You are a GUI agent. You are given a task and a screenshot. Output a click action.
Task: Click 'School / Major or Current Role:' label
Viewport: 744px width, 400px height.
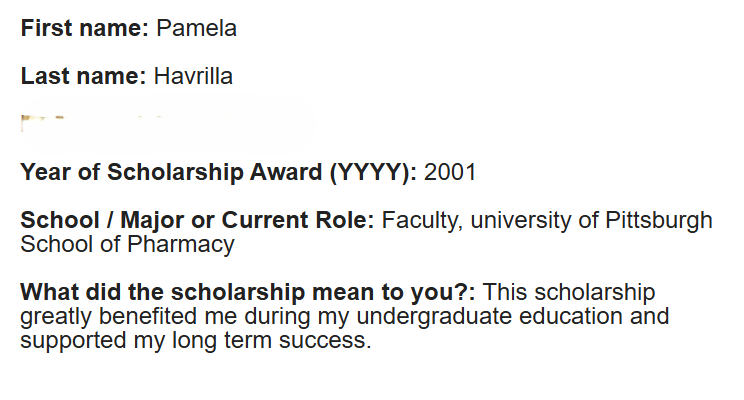click(197, 220)
